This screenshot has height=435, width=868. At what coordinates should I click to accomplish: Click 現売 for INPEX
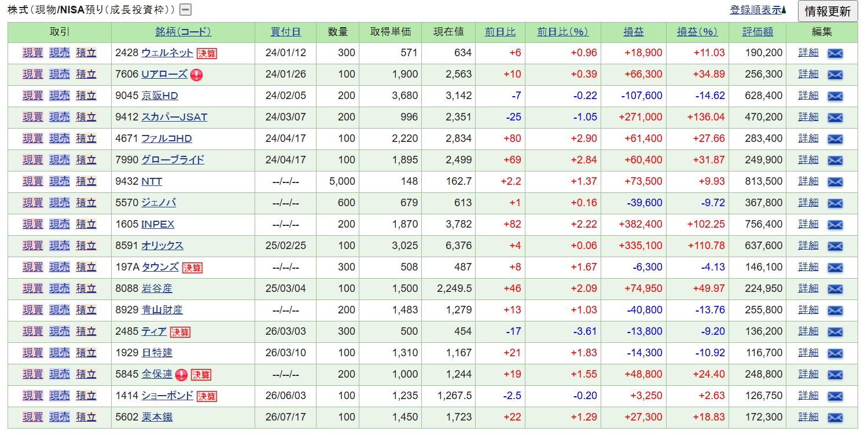pos(60,224)
